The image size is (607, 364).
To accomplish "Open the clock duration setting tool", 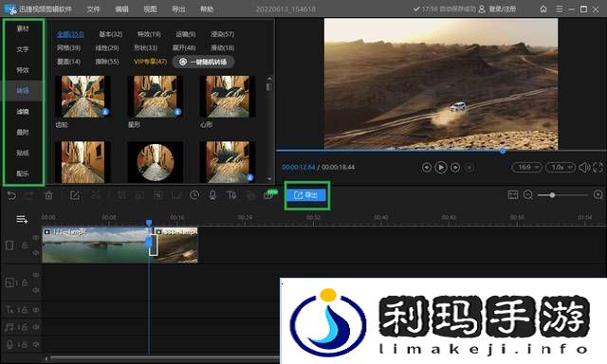I will [194, 195].
